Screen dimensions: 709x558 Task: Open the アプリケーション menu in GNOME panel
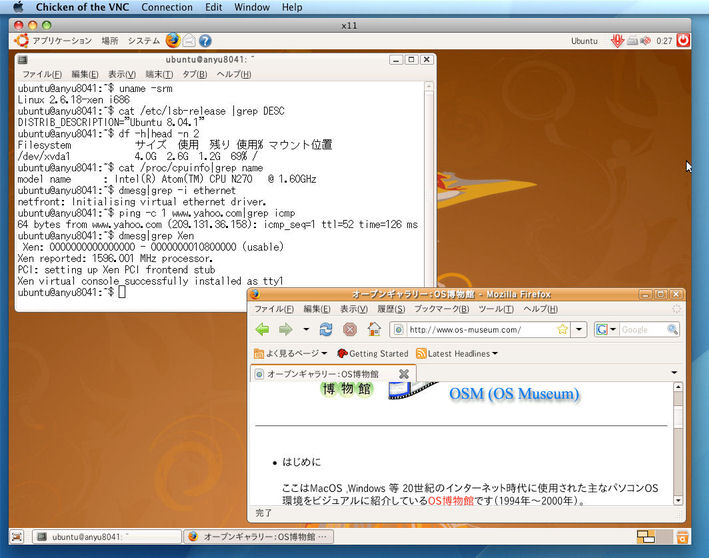[x=62, y=41]
